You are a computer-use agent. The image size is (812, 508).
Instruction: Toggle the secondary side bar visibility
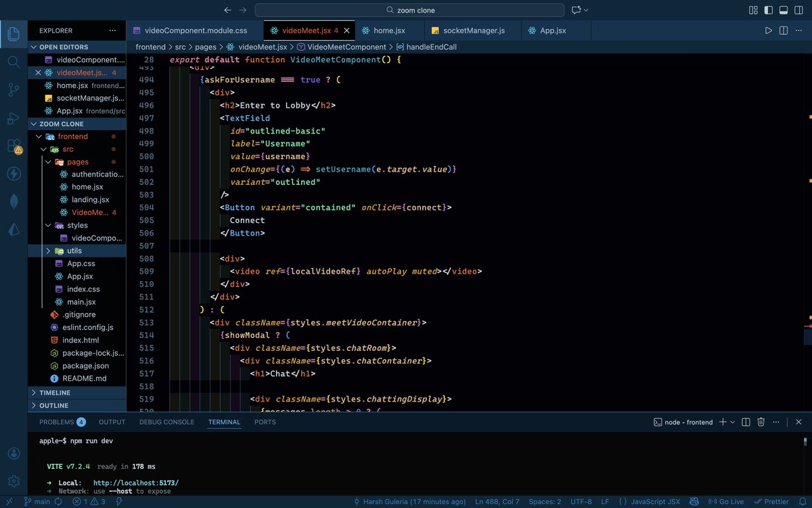[x=799, y=10]
